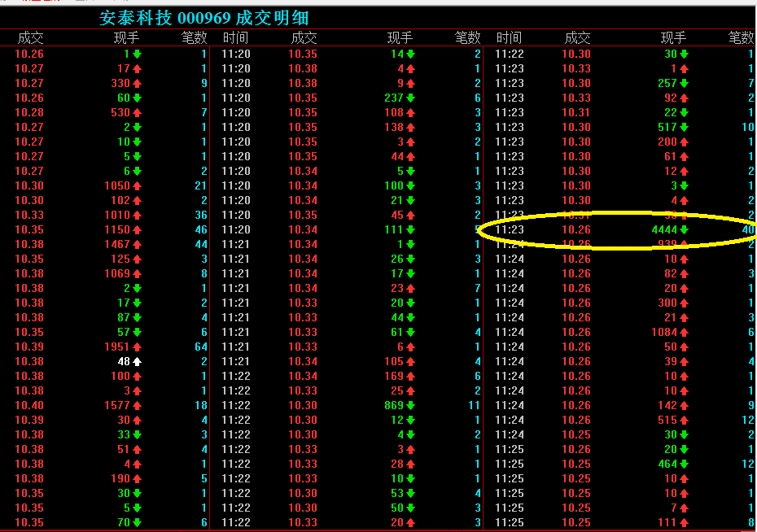This screenshot has height=532, width=757.
Task: Select the title 安泰科技 000969 成交明细
Action: (x=203, y=18)
